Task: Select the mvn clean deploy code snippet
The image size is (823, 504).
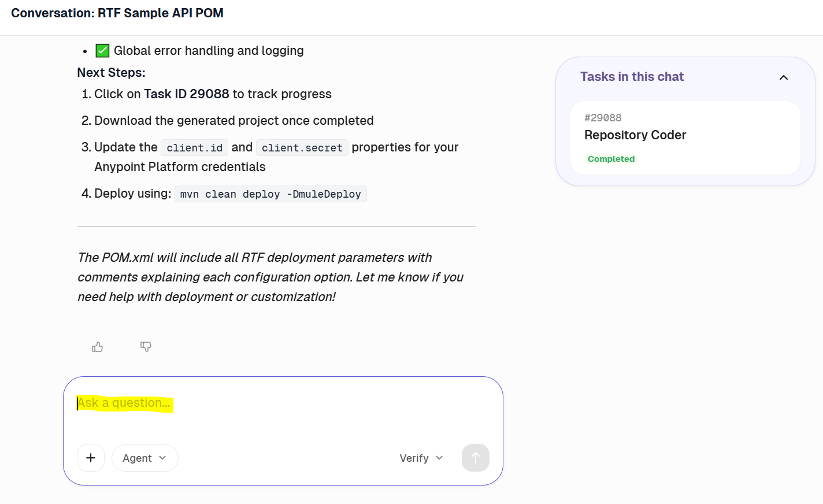Action: [x=270, y=193]
